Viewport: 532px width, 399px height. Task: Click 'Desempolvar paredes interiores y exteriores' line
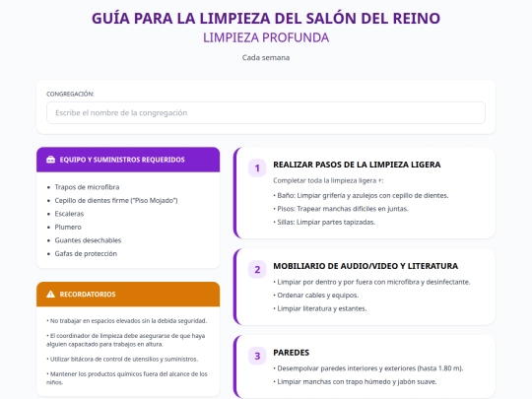[x=368, y=368]
